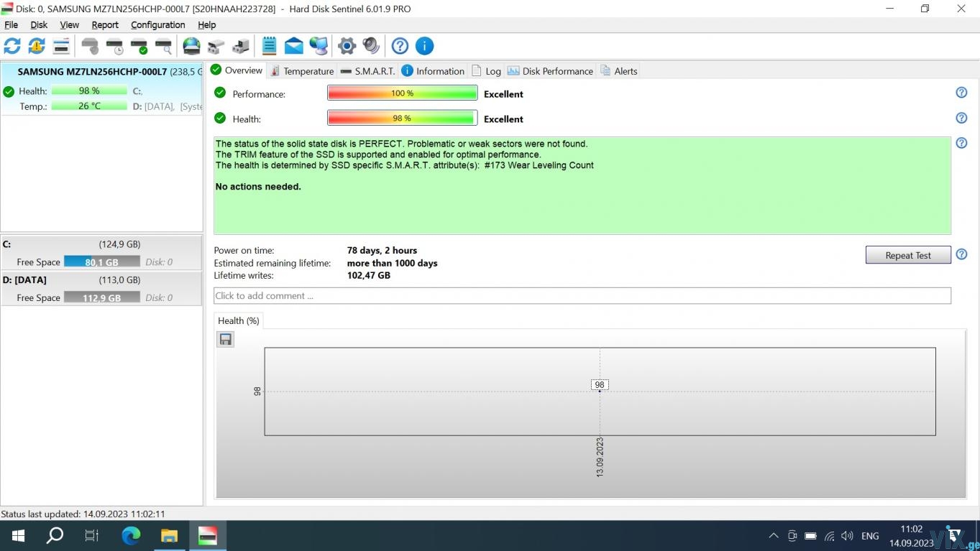Image resolution: width=980 pixels, height=551 pixels.
Task: Open the View menu
Action: pos(70,24)
